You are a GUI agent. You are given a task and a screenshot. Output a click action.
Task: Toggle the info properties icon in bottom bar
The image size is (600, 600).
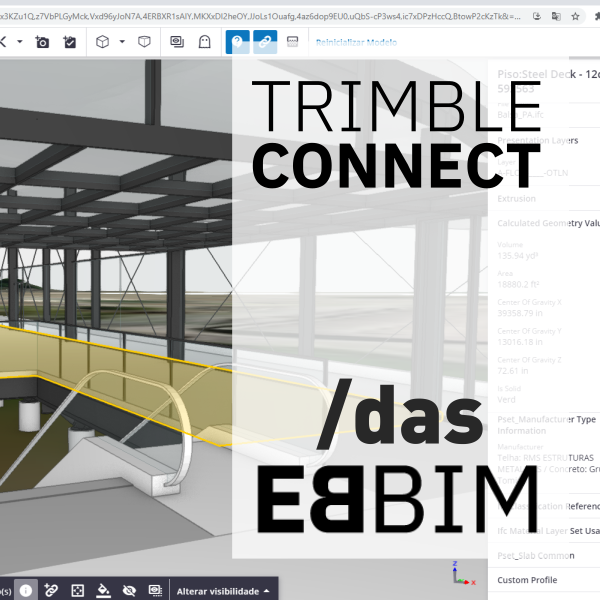26,590
